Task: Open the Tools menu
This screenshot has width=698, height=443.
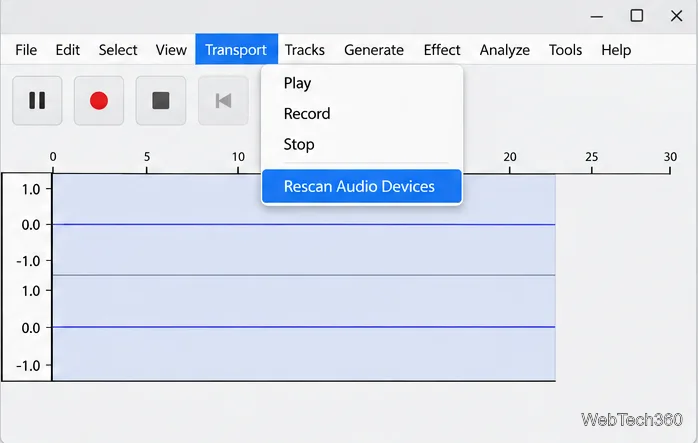Action: tap(565, 50)
